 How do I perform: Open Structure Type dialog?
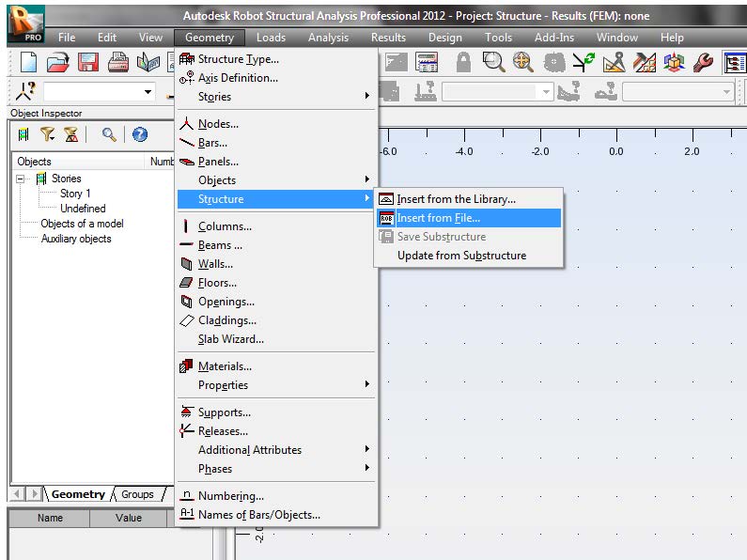click(x=276, y=59)
